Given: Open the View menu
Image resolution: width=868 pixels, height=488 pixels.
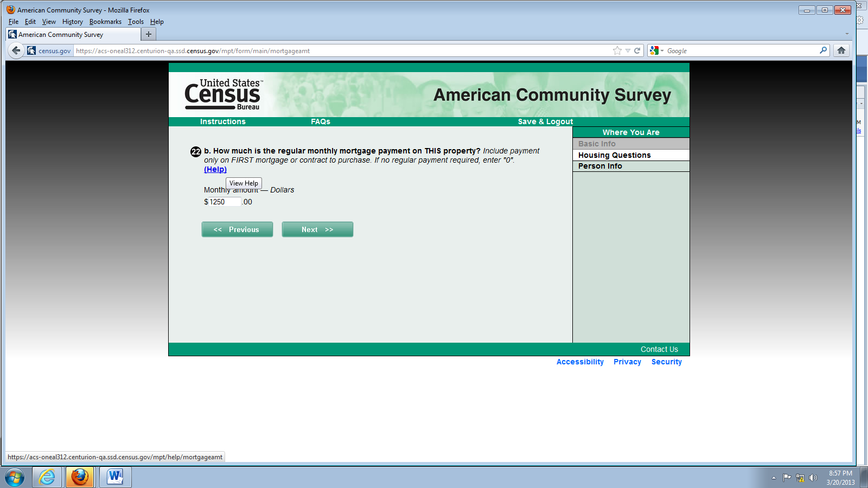Looking at the screenshot, I should 49,22.
